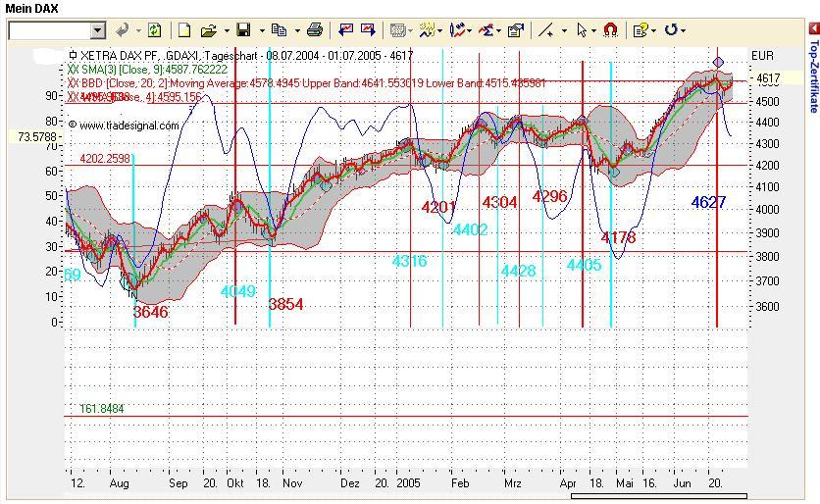Create a new blank chart document
The height and width of the screenshot is (504, 820).
[x=184, y=30]
